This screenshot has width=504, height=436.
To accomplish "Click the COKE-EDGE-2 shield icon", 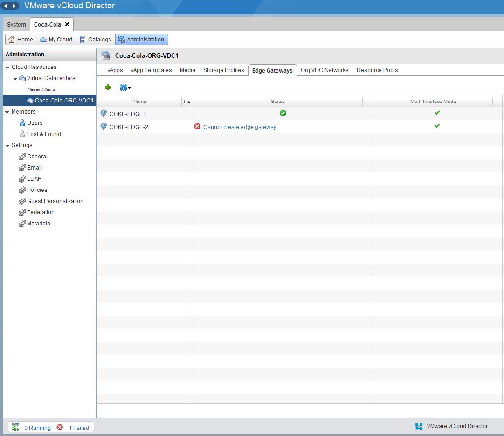I will (x=104, y=127).
